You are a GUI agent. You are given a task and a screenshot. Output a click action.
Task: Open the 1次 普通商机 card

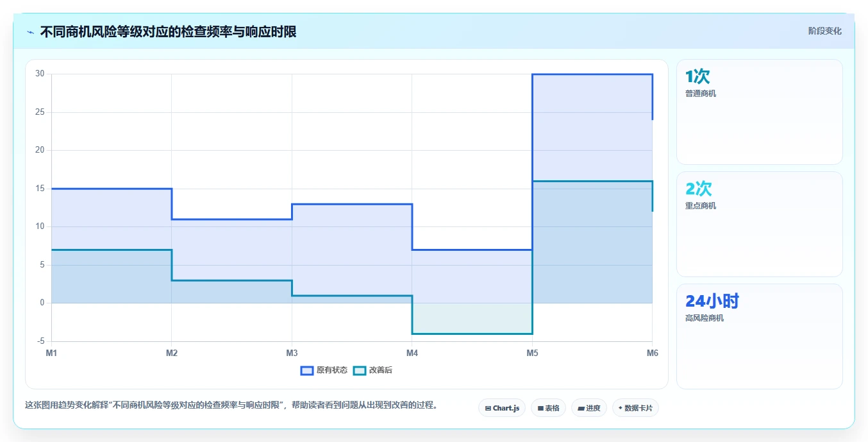759,112
